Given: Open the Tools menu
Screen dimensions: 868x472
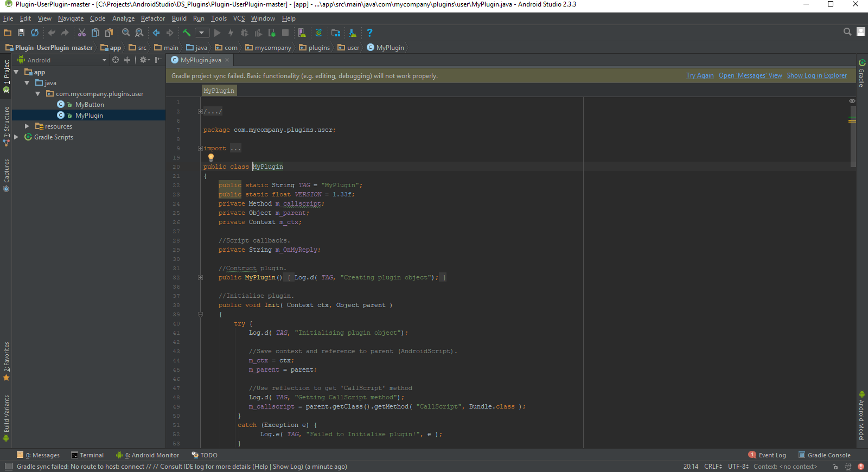Looking at the screenshot, I should coord(219,18).
